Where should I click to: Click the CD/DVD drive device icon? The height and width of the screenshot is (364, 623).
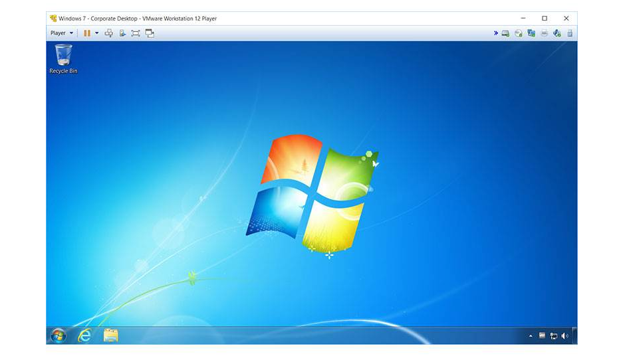pyautogui.click(x=519, y=33)
